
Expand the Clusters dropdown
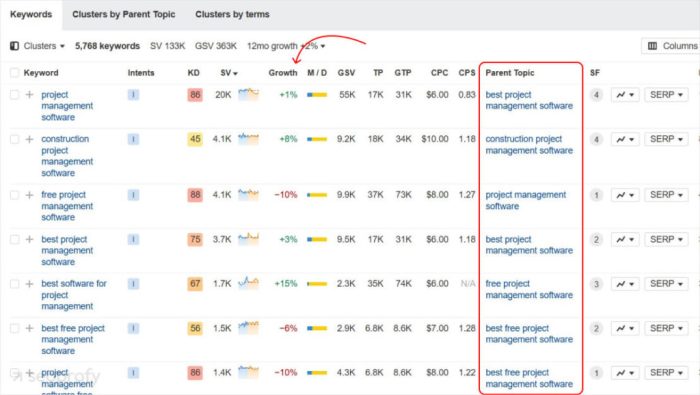click(x=44, y=46)
